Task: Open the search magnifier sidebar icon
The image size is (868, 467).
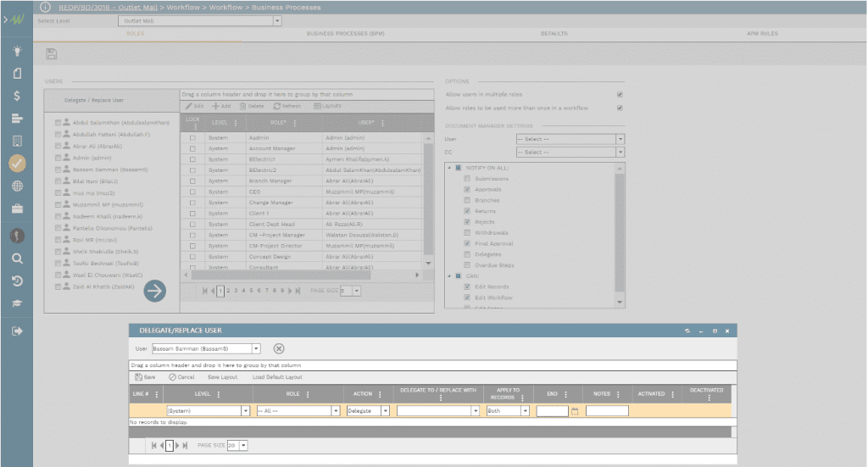Action: pos(17,259)
